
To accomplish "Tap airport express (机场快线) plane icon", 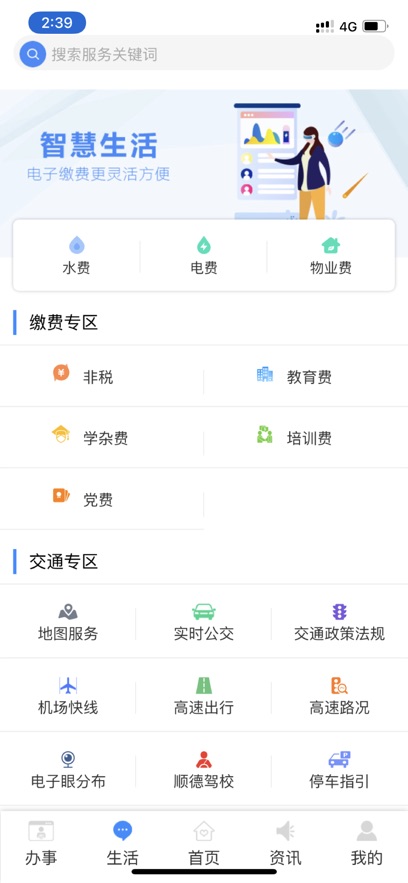I will [x=68, y=685].
